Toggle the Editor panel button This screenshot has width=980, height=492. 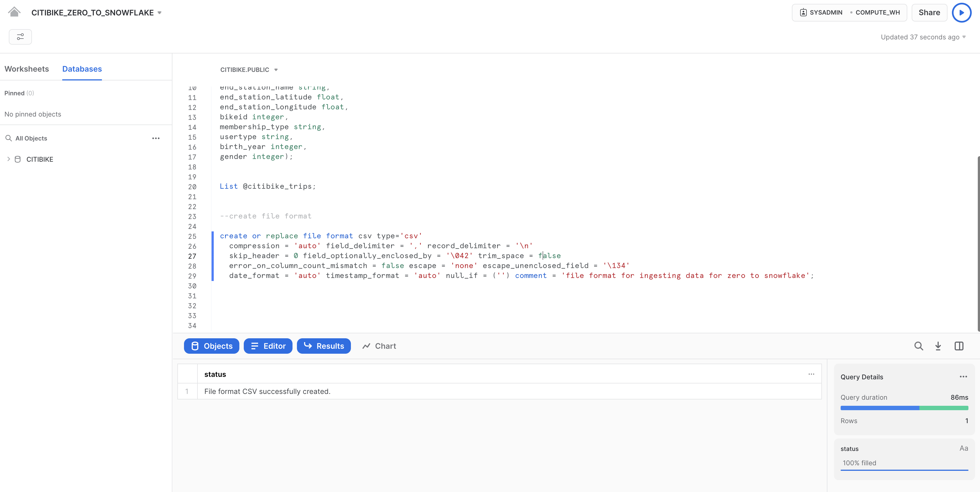tap(268, 346)
